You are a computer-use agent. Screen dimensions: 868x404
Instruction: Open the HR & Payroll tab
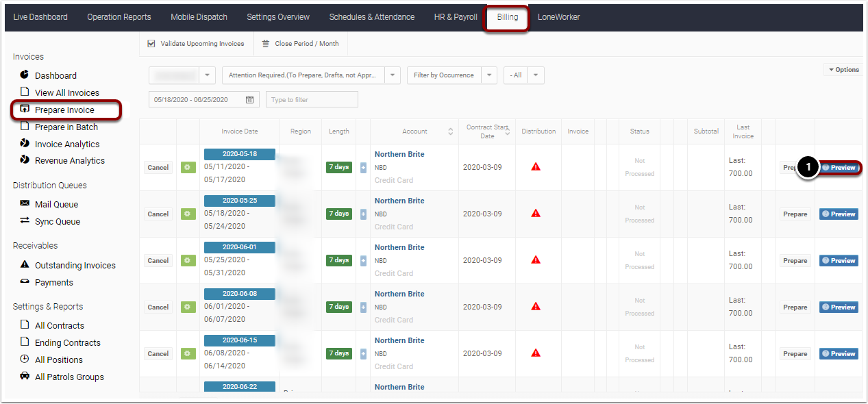[x=455, y=16]
